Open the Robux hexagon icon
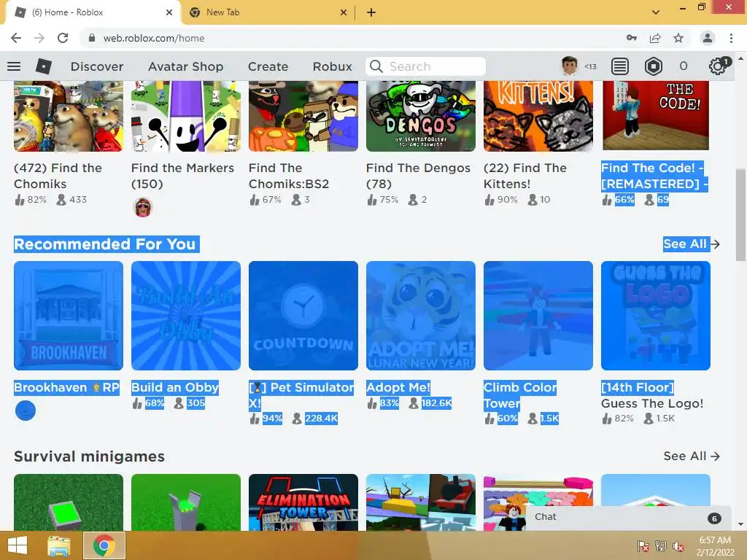Viewport: 747px width, 560px height. (x=653, y=66)
